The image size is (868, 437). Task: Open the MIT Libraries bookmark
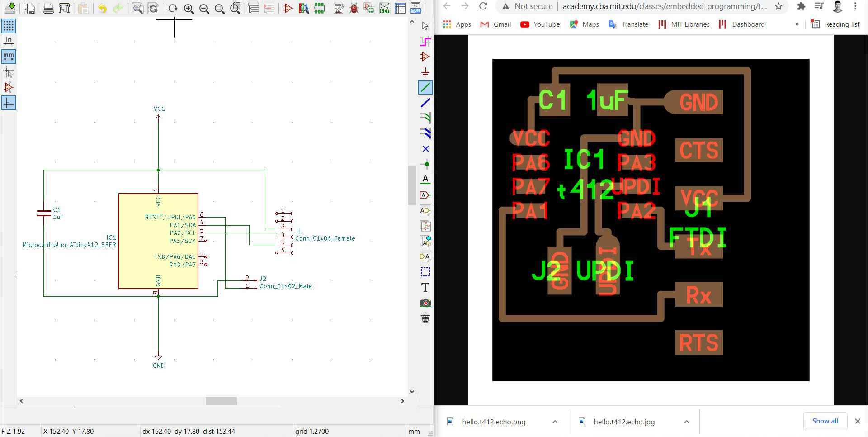(684, 24)
